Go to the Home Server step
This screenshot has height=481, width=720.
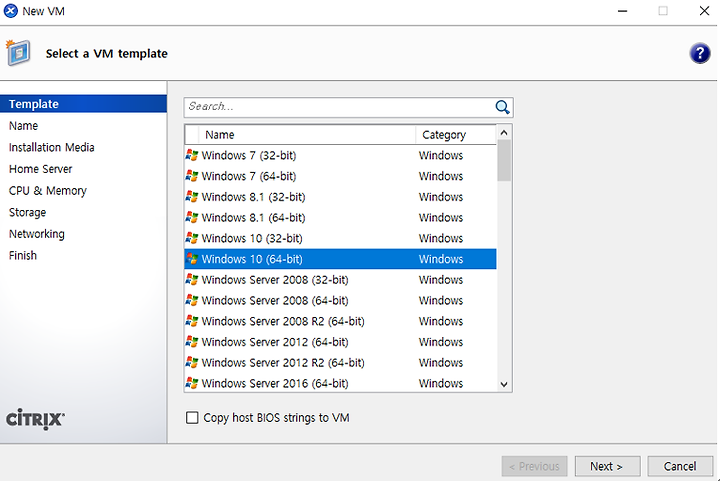[40, 169]
